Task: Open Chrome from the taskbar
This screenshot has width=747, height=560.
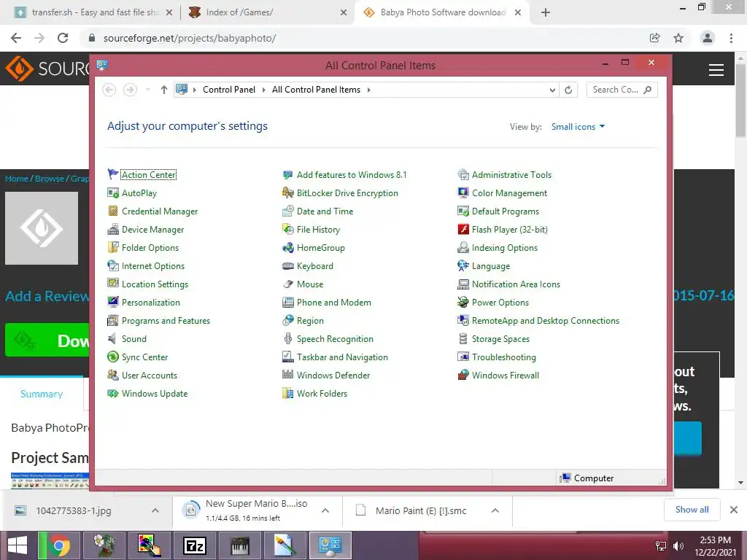Action: point(58,545)
